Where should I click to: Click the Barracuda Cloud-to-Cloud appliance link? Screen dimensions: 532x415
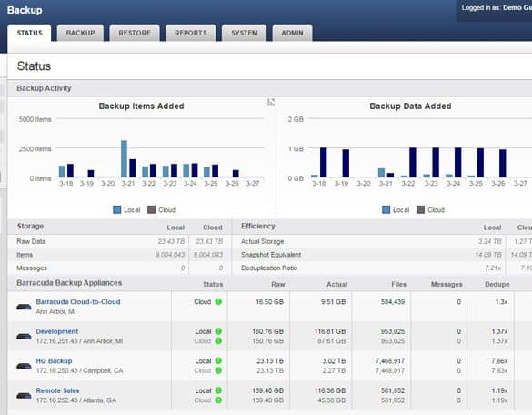(78, 301)
